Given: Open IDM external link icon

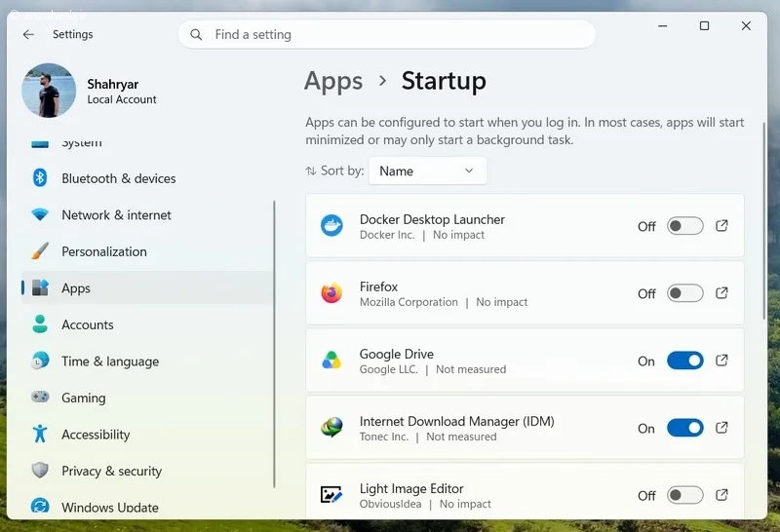Looking at the screenshot, I should click(x=721, y=428).
